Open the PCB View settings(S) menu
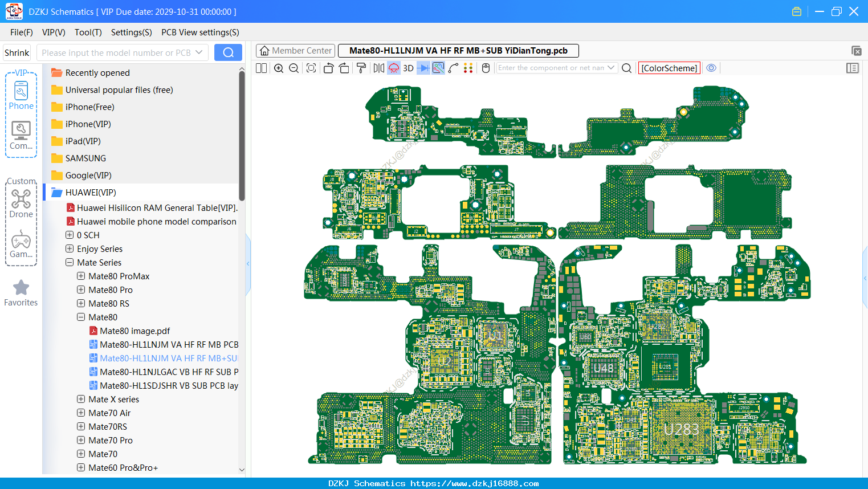This screenshot has width=868, height=489. [200, 32]
